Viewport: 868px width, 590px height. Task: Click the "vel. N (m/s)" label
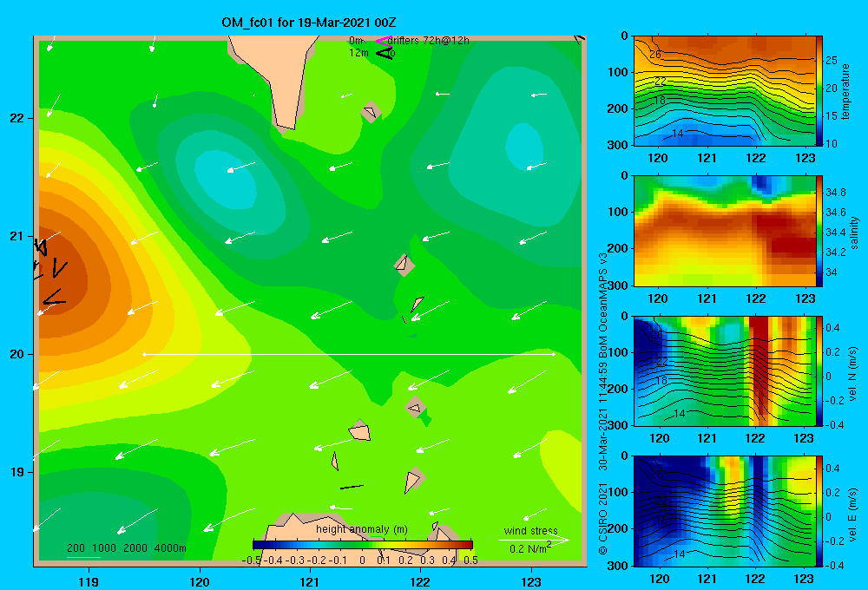(853, 373)
